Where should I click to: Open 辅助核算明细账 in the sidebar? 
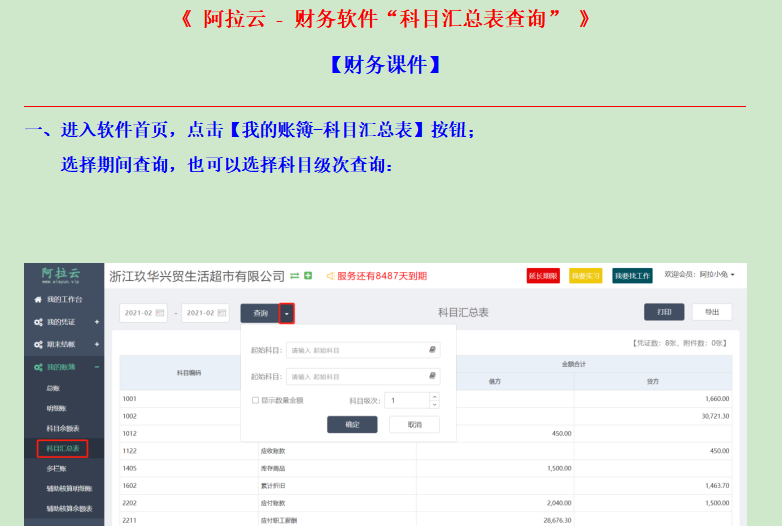pos(69,489)
